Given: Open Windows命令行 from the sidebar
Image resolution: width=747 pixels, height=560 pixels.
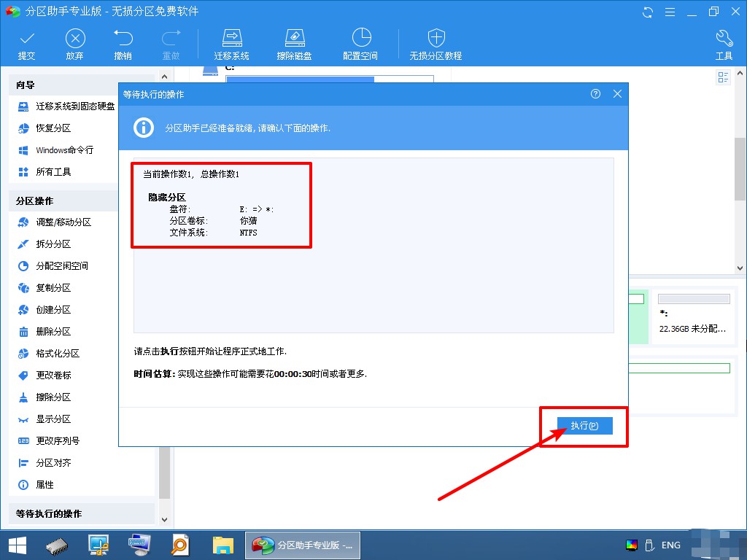Looking at the screenshot, I should pos(55,150).
